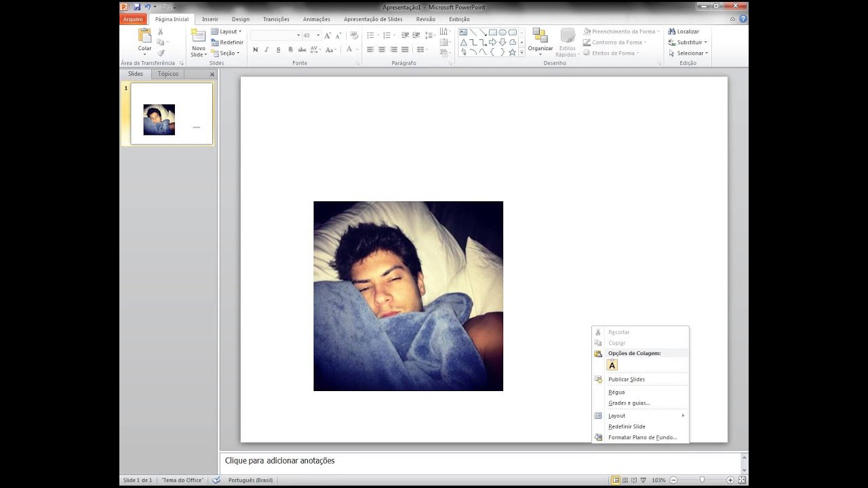Click the paste option A icon
This screenshot has height=488, width=868.
[612, 365]
